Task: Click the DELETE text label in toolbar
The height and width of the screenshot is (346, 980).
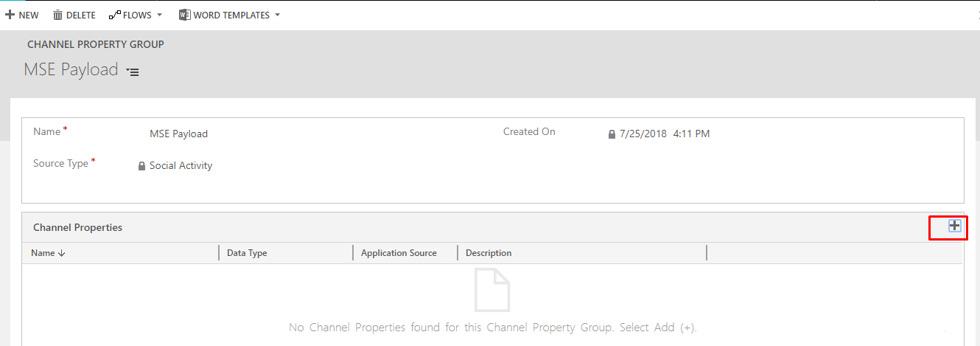Action: (81, 15)
